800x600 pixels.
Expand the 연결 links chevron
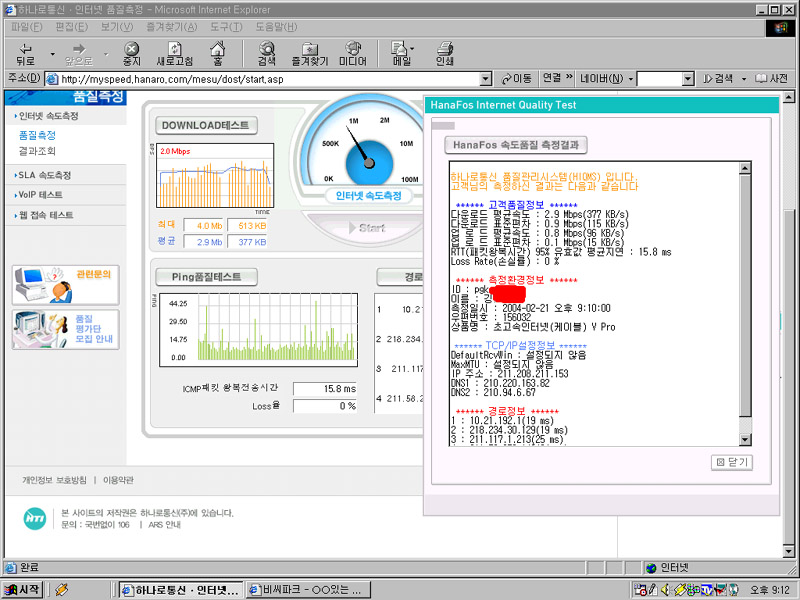tap(569, 78)
